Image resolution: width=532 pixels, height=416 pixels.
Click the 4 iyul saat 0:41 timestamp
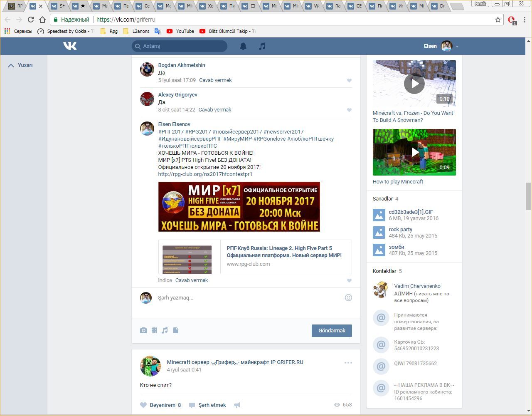pyautogui.click(x=184, y=370)
